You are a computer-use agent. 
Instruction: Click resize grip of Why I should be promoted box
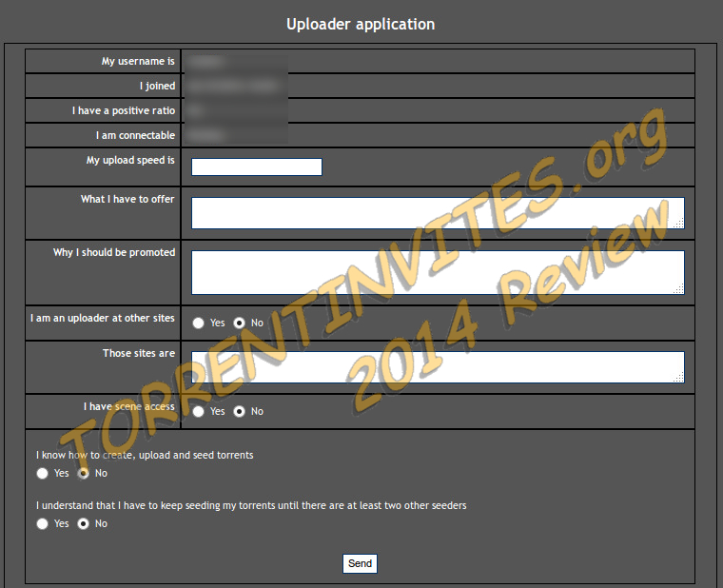679,289
